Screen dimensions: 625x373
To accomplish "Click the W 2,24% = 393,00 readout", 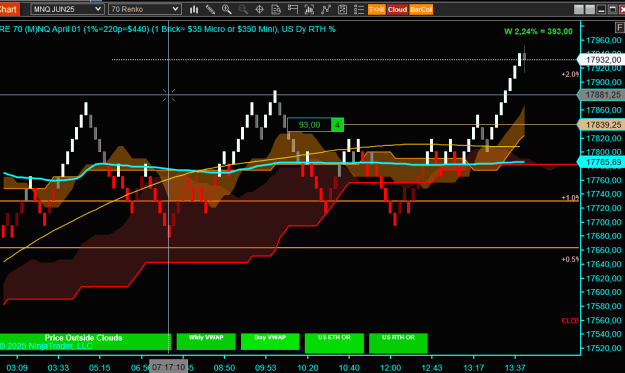I will 538,31.
